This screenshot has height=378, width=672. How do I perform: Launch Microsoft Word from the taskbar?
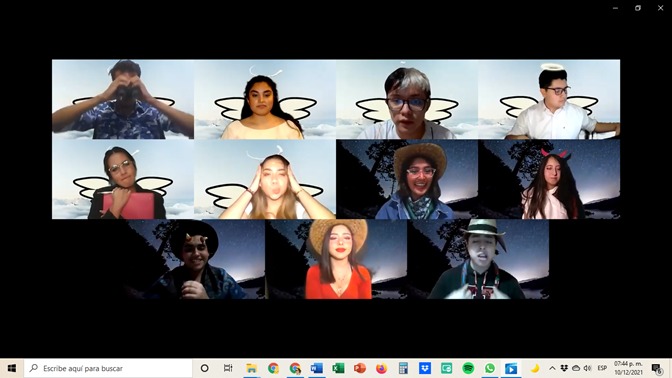click(316, 368)
